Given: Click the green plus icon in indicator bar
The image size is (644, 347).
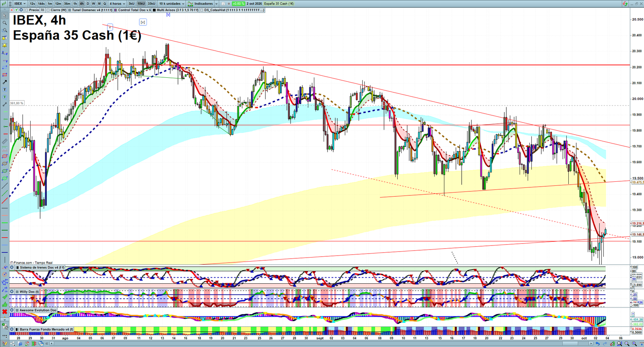Looking at the screenshot, I should [17, 10].
